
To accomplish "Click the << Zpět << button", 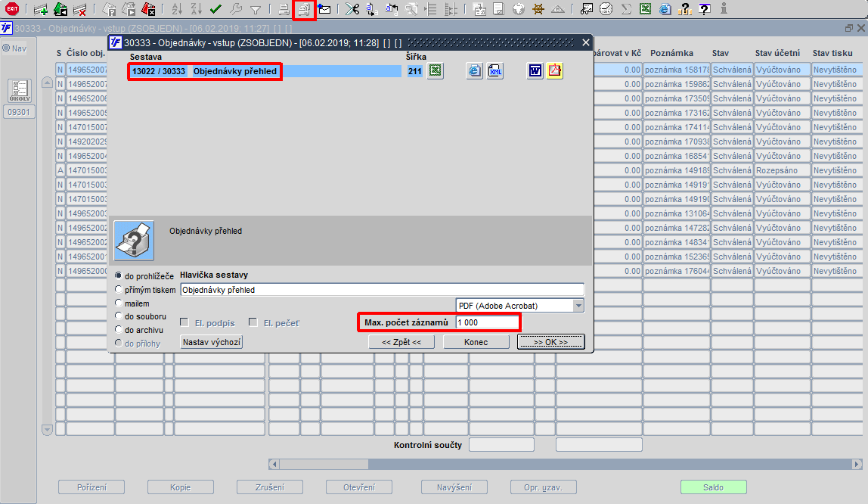I will click(x=401, y=342).
